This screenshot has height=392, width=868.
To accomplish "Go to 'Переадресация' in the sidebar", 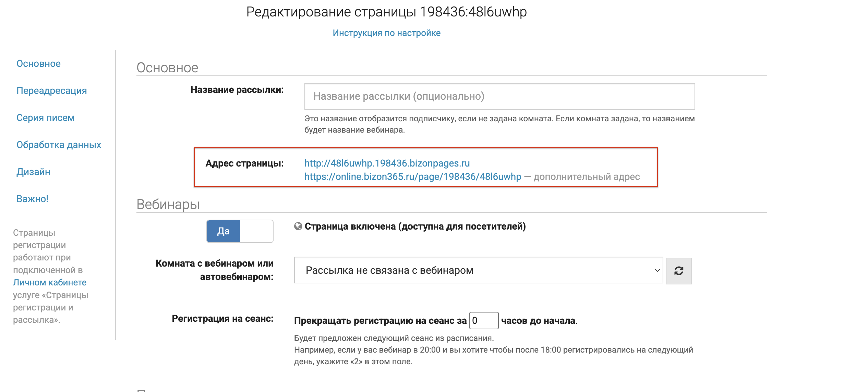I will (51, 91).
